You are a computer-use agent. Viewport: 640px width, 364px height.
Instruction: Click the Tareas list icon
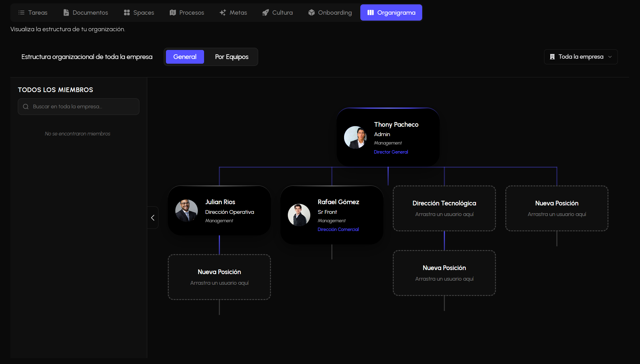coord(21,12)
